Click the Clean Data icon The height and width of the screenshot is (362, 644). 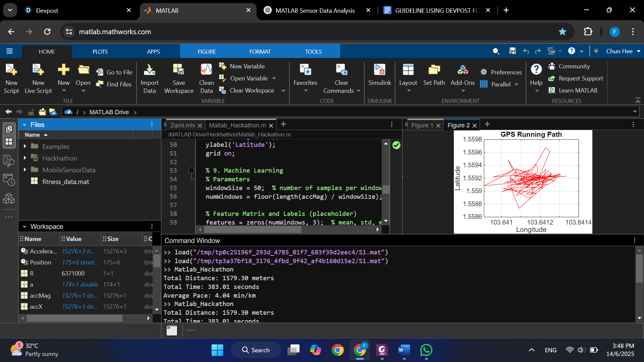206,70
